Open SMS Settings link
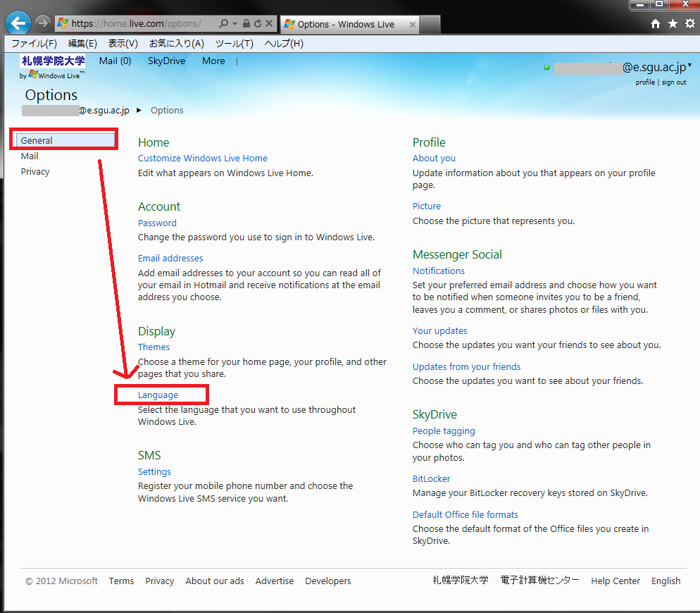Image resolution: width=700 pixels, height=613 pixels. tap(154, 472)
